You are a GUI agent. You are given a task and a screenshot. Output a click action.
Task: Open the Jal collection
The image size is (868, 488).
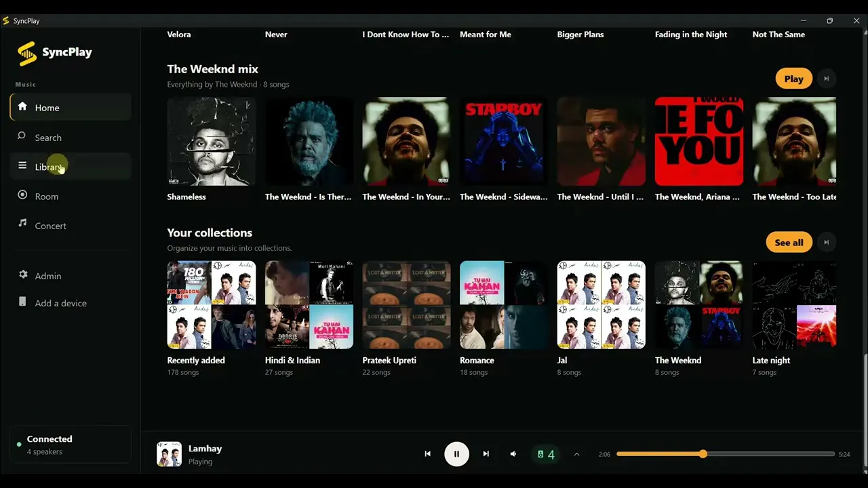coord(601,305)
